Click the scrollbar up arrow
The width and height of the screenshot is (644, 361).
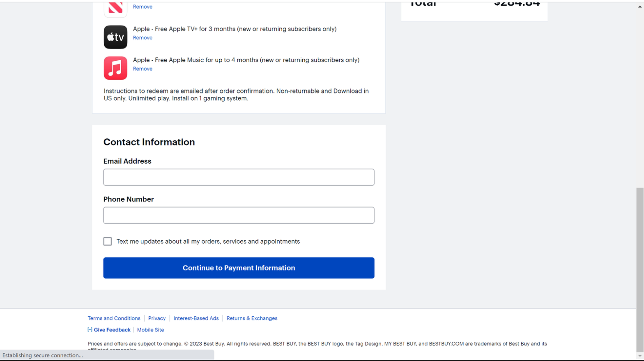(640, 7)
